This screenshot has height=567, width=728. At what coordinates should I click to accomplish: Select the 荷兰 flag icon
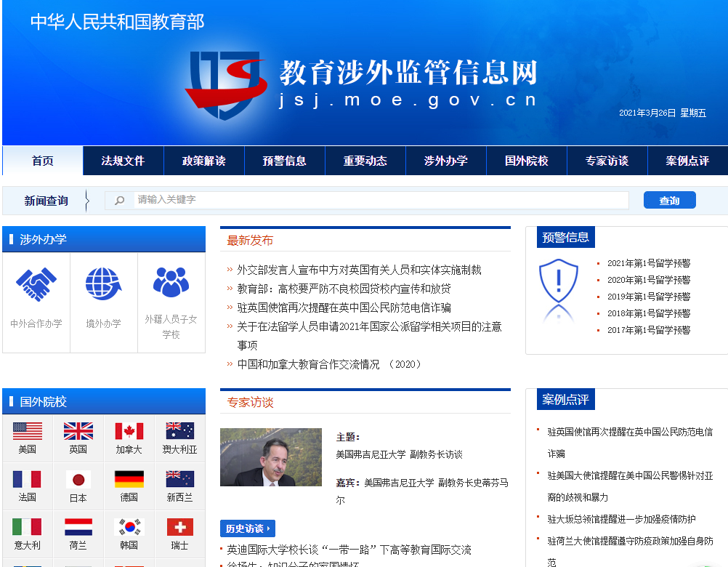click(x=78, y=527)
